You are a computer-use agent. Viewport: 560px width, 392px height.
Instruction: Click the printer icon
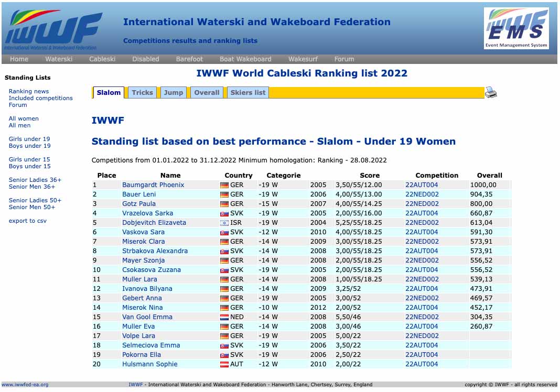pyautogui.click(x=491, y=93)
